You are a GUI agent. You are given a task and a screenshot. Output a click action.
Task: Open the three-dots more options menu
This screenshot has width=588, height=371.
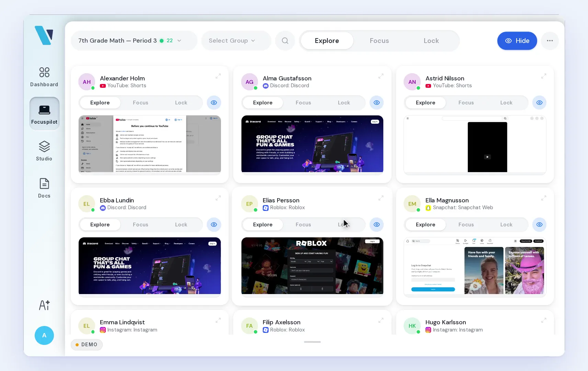pos(550,41)
